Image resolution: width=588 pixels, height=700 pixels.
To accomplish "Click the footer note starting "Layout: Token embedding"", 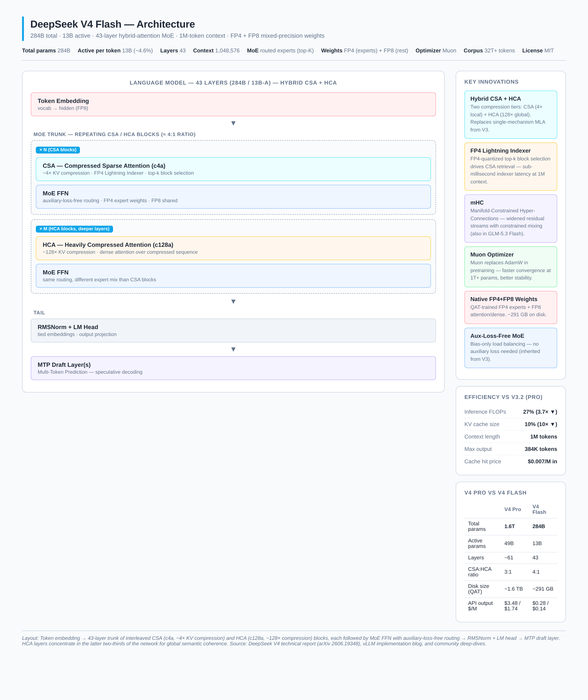I will 291,641.
